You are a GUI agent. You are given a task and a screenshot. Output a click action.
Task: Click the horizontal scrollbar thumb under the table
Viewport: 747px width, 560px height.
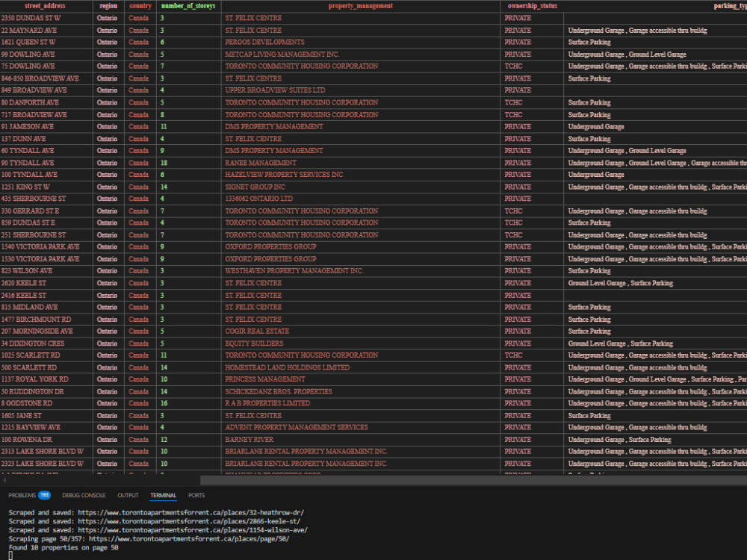tap(474, 480)
